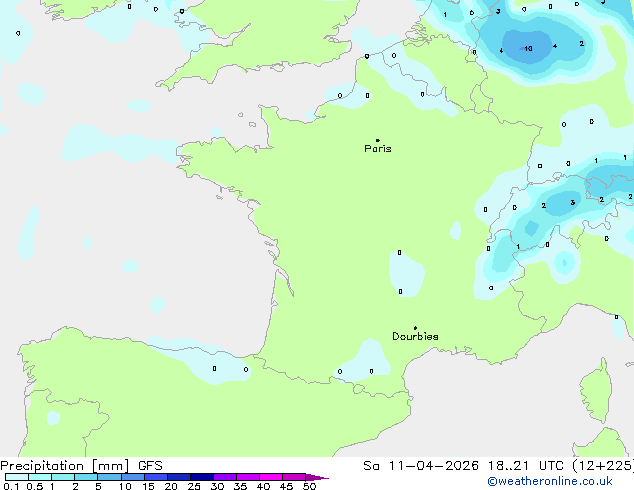
Task: Click the (12+225) forecast offset text
Action: (x=603, y=466)
